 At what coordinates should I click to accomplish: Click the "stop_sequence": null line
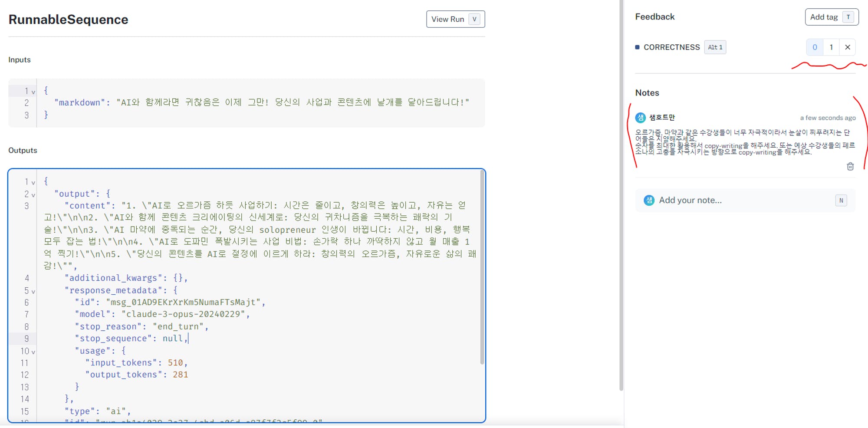132,338
